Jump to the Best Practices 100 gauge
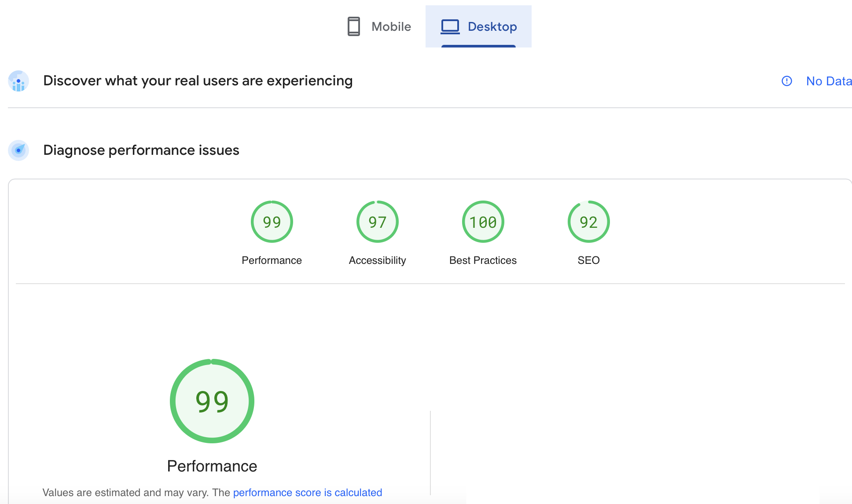This screenshot has height=504, width=852. 483,222
